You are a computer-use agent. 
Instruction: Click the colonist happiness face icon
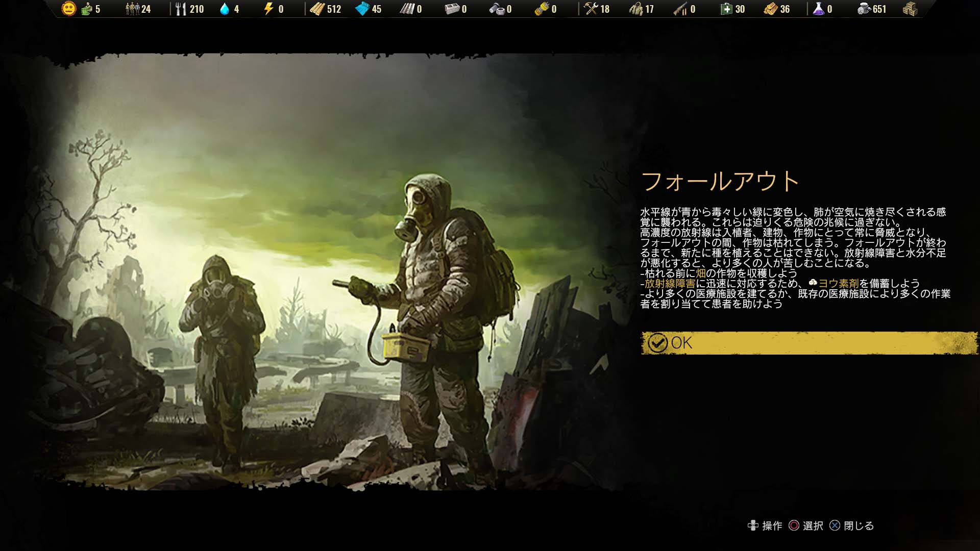coord(68,9)
